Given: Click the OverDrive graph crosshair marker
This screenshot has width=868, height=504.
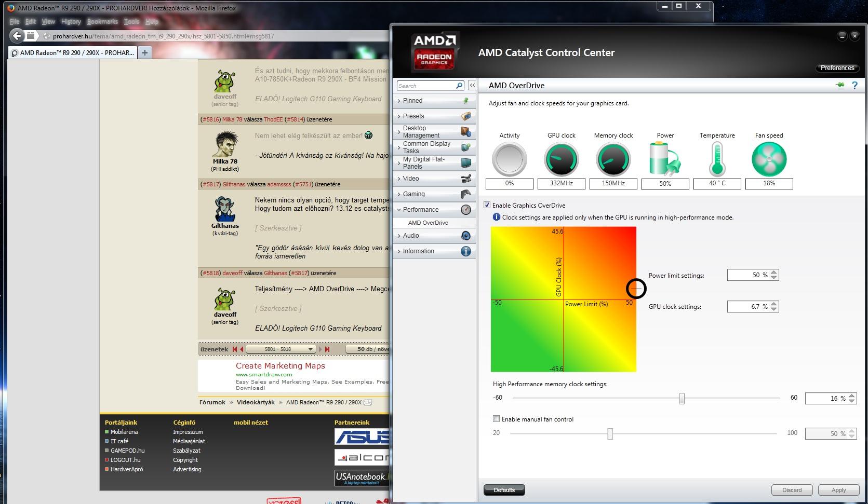Looking at the screenshot, I should point(636,289).
